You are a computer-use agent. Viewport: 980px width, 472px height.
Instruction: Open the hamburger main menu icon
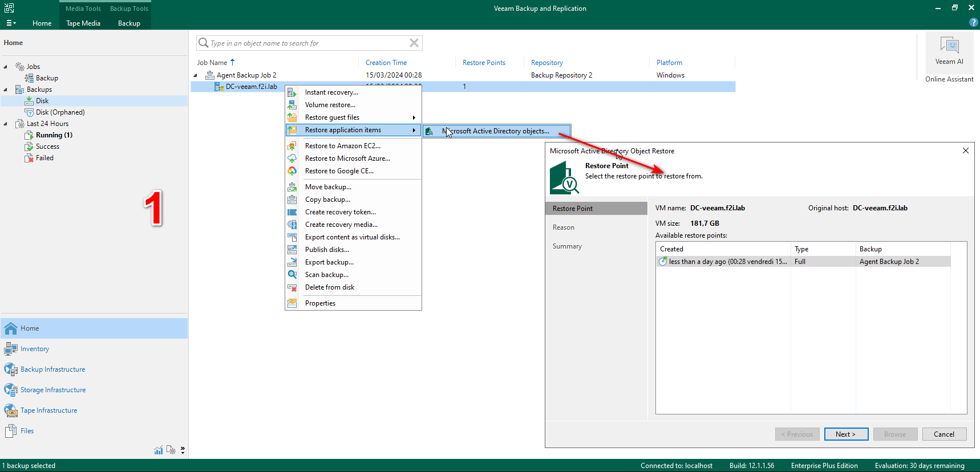click(x=11, y=23)
